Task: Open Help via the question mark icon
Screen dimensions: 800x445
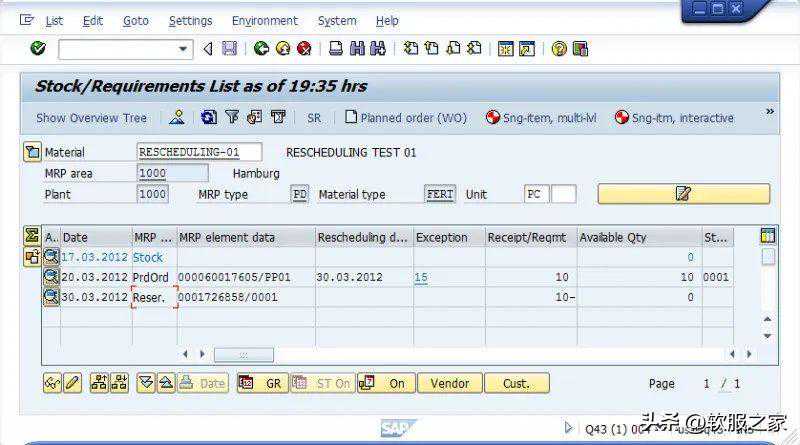Action: tap(559, 48)
